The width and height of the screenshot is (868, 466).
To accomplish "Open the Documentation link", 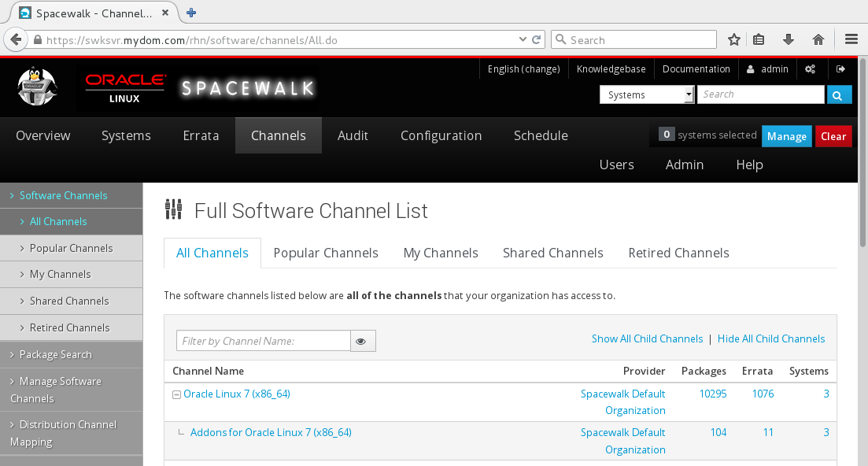I will pyautogui.click(x=696, y=69).
